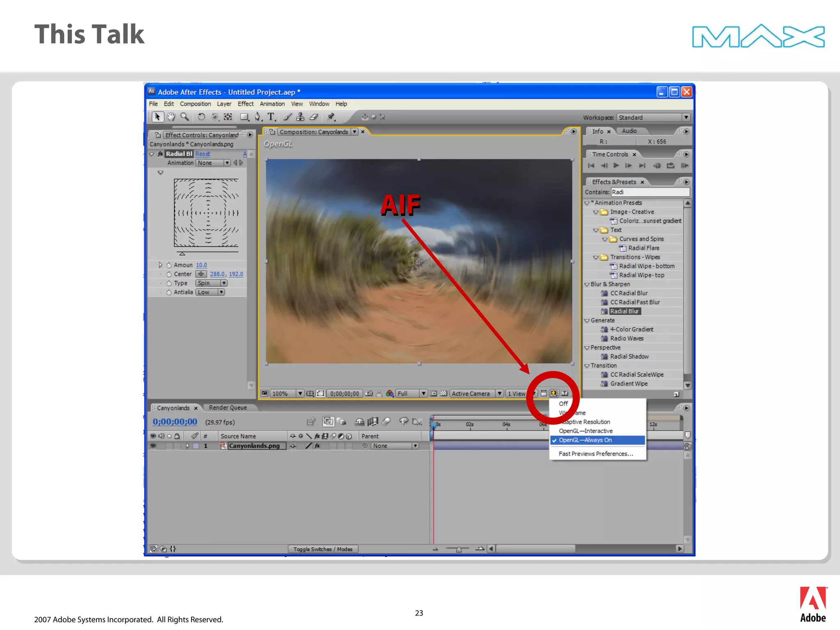Image resolution: width=840 pixels, height=630 pixels.
Task: Click the RGB channel icon in viewer
Action: (389, 393)
